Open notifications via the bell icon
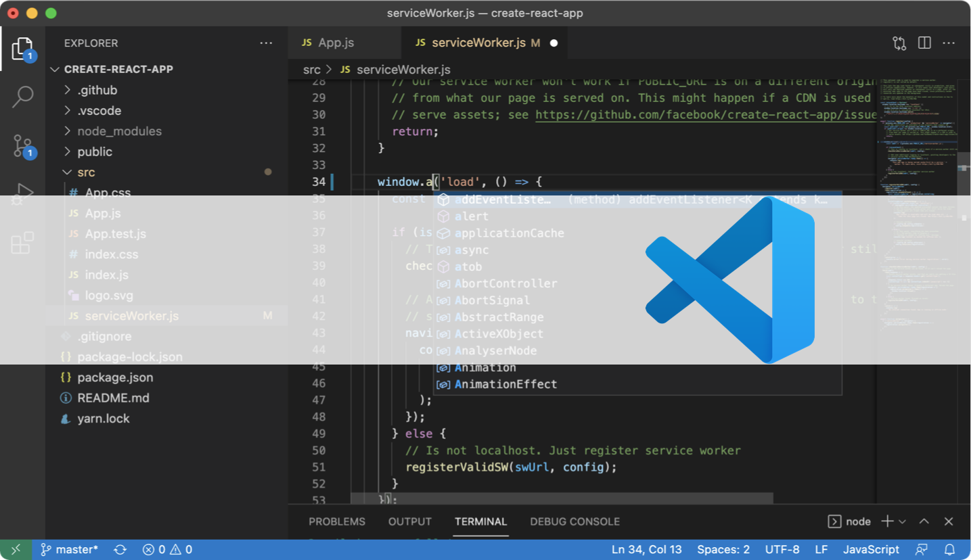The image size is (971, 560). click(950, 549)
